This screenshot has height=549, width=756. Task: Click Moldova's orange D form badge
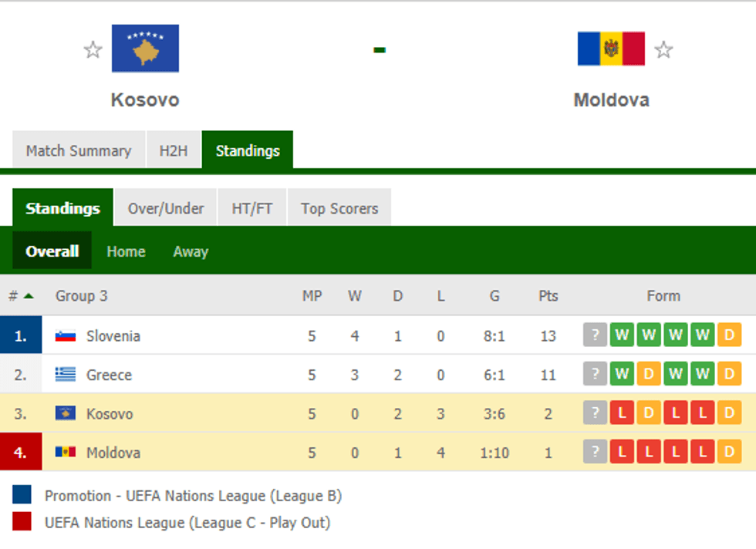(729, 453)
